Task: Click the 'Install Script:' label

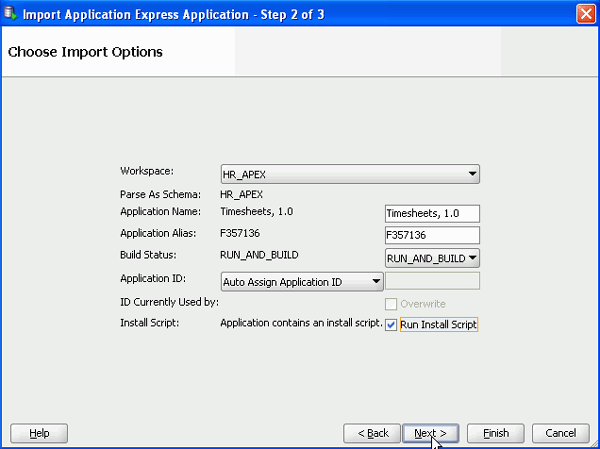Action: pos(150,323)
